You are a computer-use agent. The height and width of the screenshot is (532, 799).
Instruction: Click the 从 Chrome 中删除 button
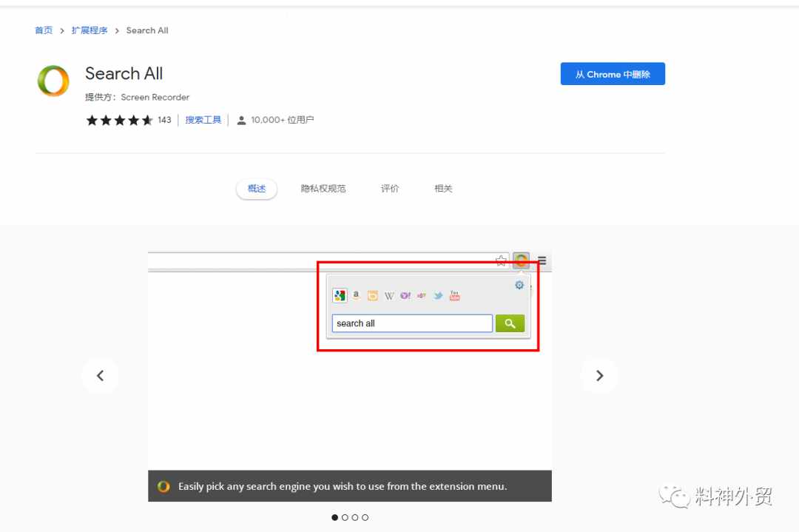coord(613,74)
